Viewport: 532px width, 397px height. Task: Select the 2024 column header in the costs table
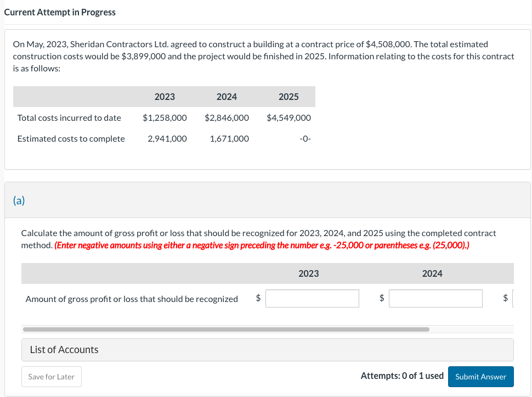click(227, 96)
